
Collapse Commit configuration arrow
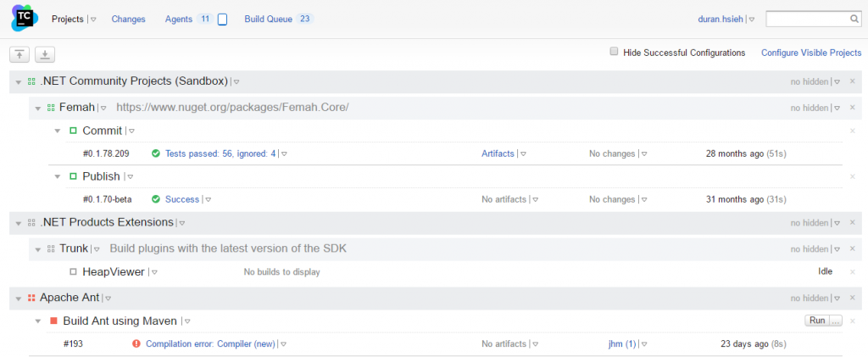pos(58,131)
